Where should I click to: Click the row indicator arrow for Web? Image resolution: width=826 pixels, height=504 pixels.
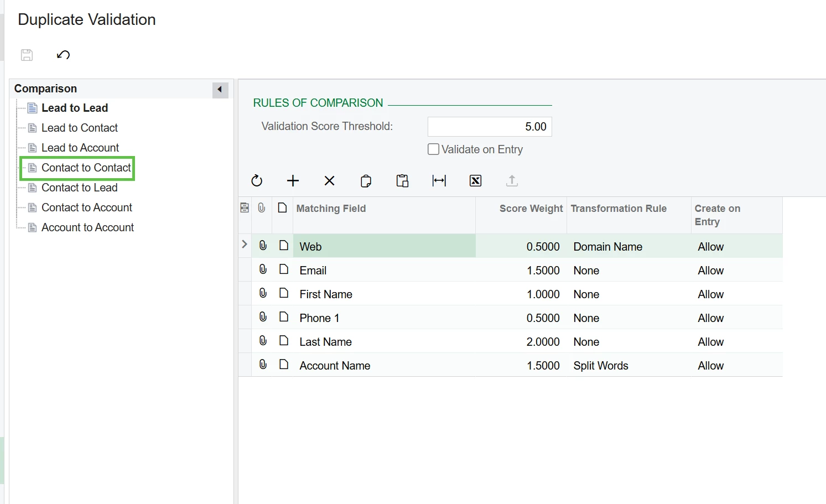pyautogui.click(x=245, y=245)
